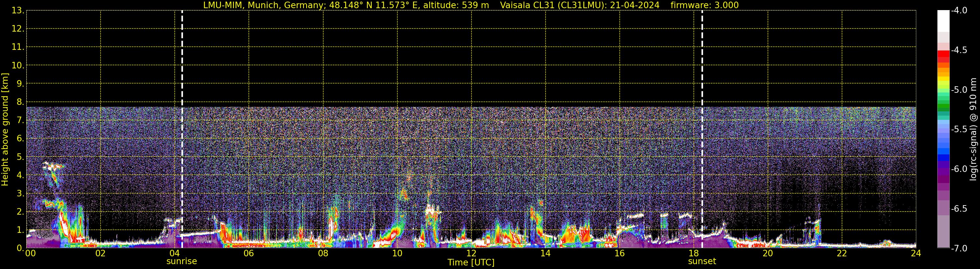Click the 13 km height tick label
The image size is (980, 269).
pyautogui.click(x=18, y=11)
